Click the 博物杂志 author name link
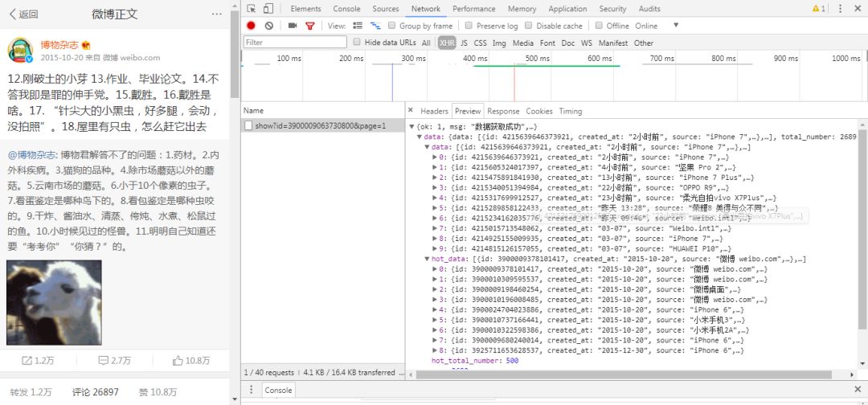The height and width of the screenshot is (405, 868). (x=59, y=45)
